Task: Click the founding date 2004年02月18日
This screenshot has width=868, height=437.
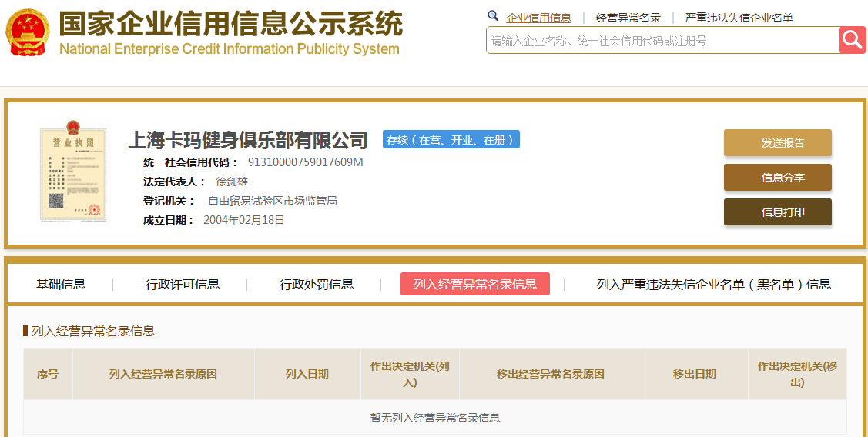Action: 244,219
